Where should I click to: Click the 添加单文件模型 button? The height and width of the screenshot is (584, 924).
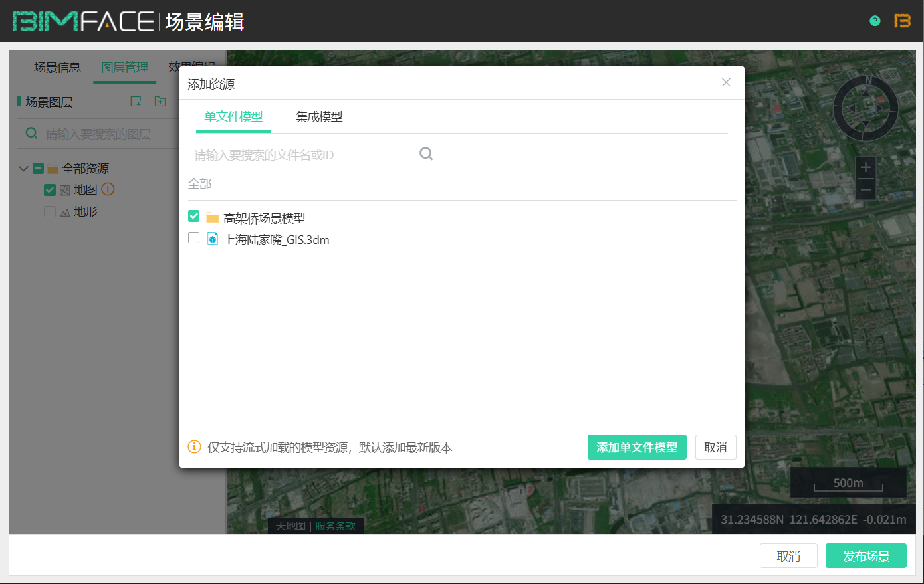tap(636, 447)
